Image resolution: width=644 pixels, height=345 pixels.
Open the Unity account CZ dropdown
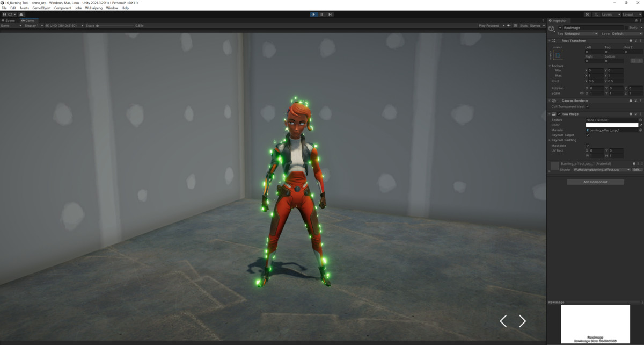[10, 15]
